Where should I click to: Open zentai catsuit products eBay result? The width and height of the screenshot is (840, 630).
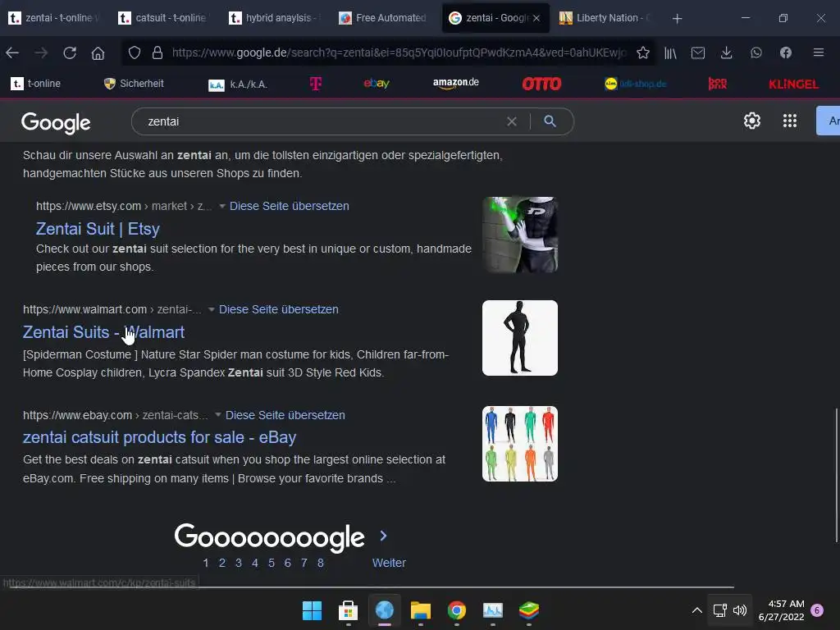coord(160,437)
